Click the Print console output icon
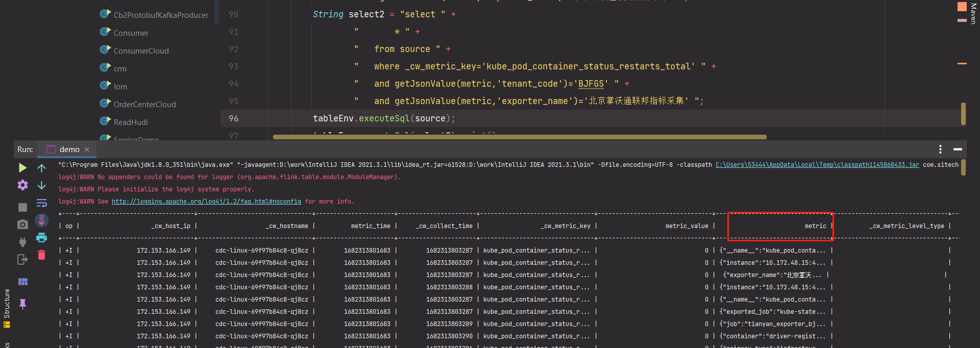The width and height of the screenshot is (980, 348). [42, 237]
